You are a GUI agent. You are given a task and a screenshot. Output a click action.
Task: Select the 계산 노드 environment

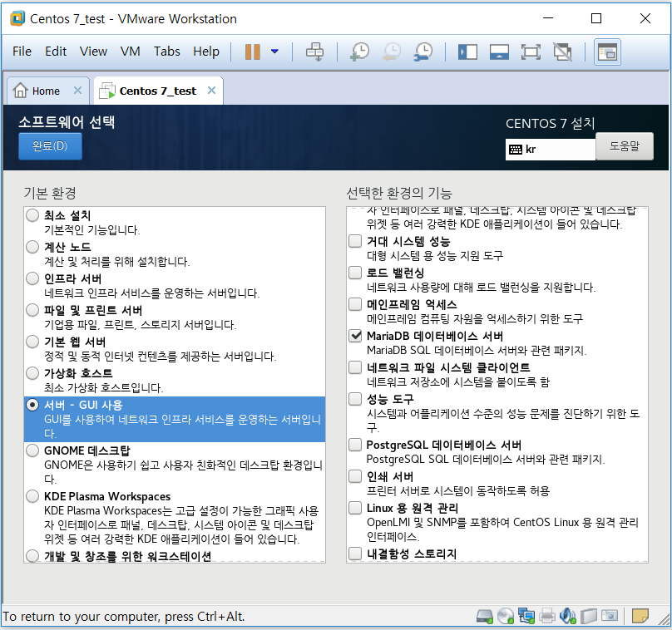pos(32,247)
